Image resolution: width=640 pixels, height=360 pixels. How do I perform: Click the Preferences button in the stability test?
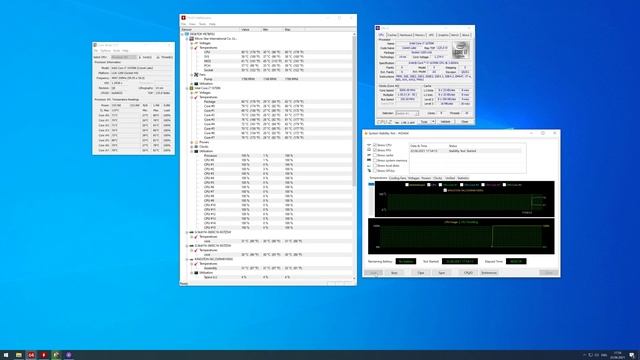click(489, 273)
